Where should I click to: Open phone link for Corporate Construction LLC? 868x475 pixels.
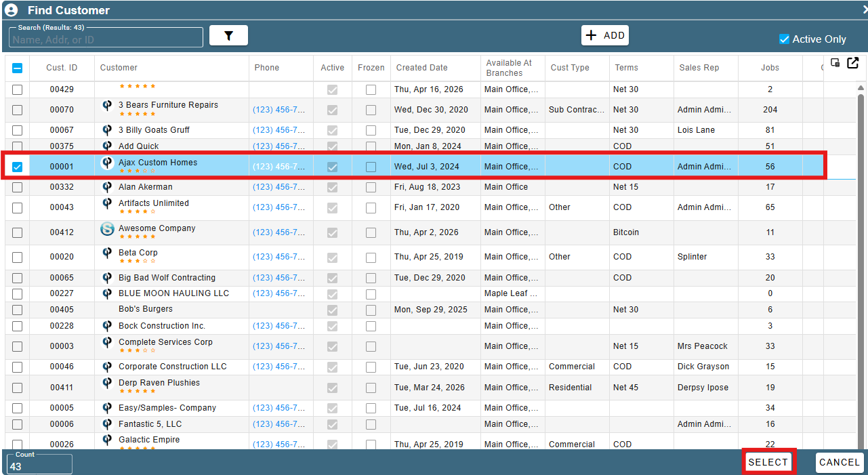pyautogui.click(x=279, y=367)
